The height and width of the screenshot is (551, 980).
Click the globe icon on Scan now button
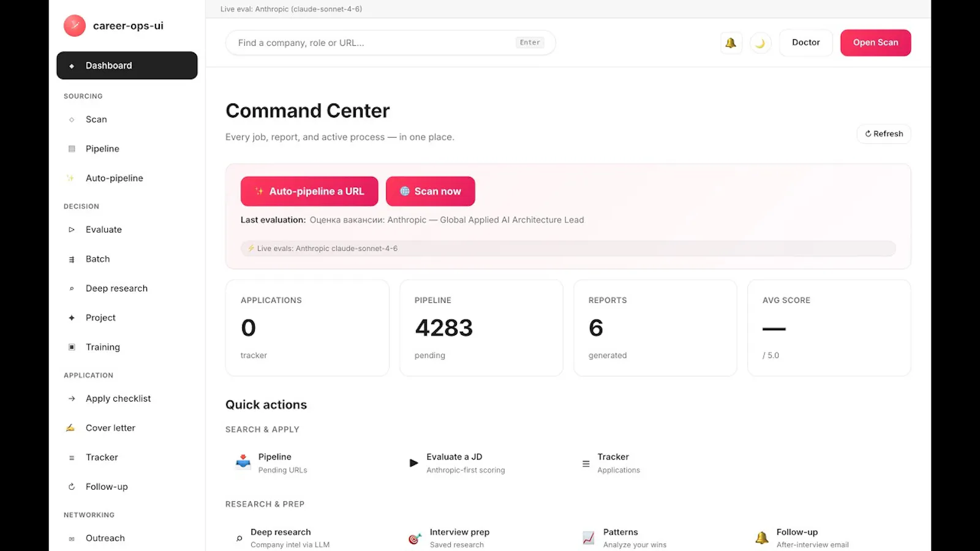tap(405, 191)
